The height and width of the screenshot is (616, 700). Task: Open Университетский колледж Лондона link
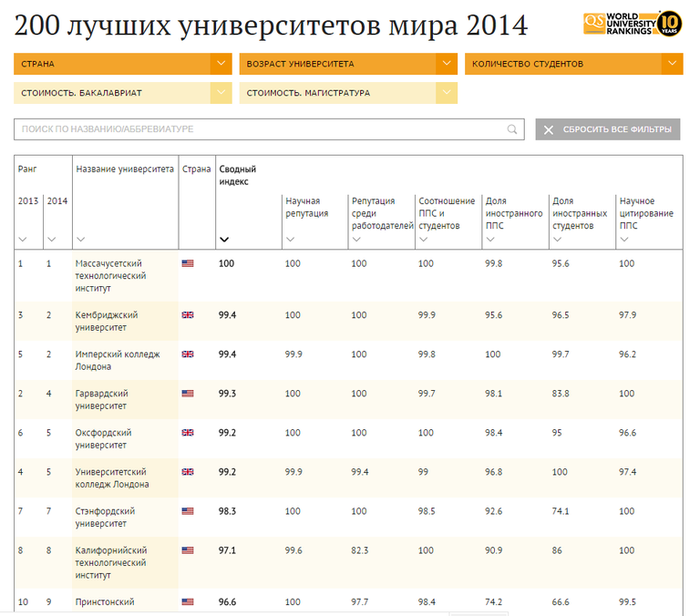tap(111, 478)
